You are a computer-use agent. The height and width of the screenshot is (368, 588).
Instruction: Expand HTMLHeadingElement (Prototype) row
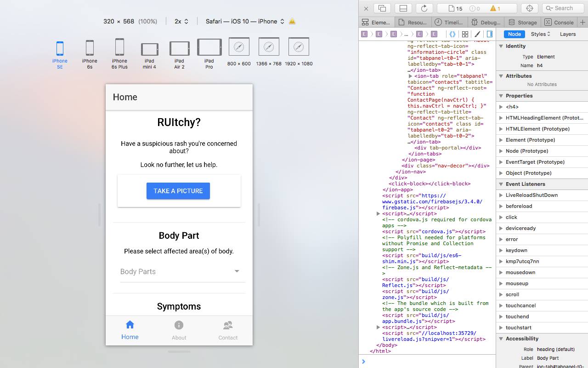501,118
